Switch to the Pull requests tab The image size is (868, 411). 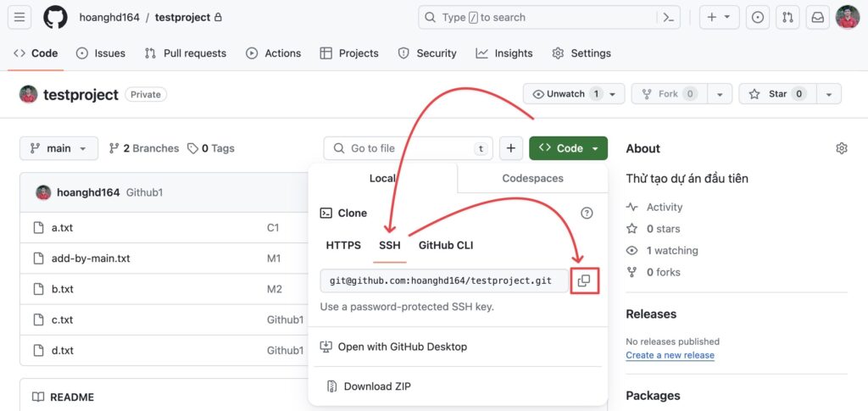coord(186,53)
